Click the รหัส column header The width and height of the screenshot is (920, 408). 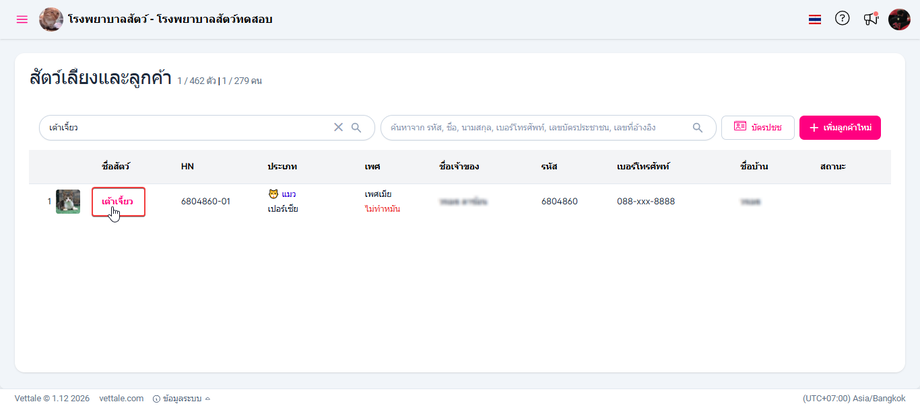pyautogui.click(x=549, y=167)
